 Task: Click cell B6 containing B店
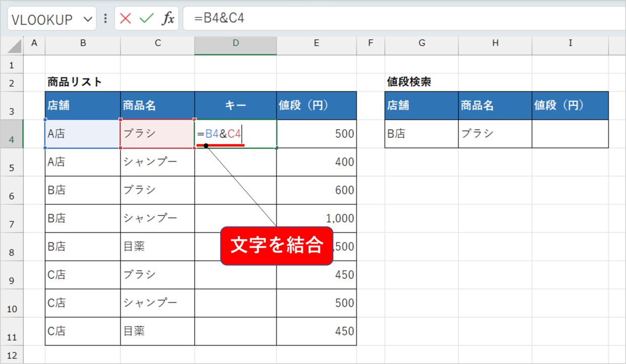pyautogui.click(x=83, y=190)
